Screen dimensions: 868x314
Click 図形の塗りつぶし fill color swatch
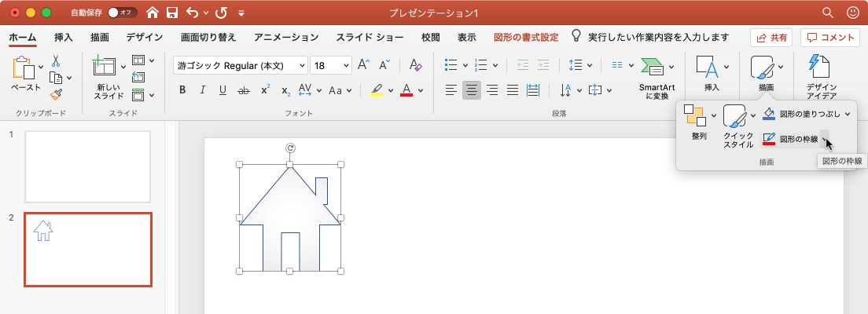pos(768,114)
